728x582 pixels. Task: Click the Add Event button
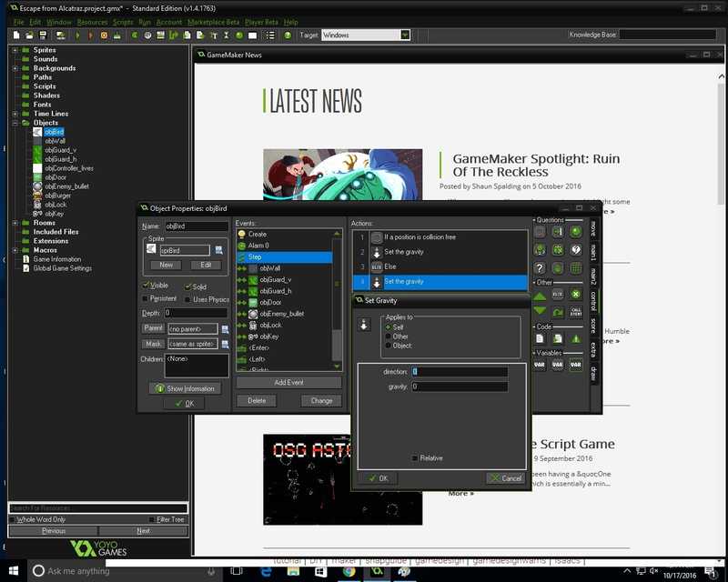[288, 383]
